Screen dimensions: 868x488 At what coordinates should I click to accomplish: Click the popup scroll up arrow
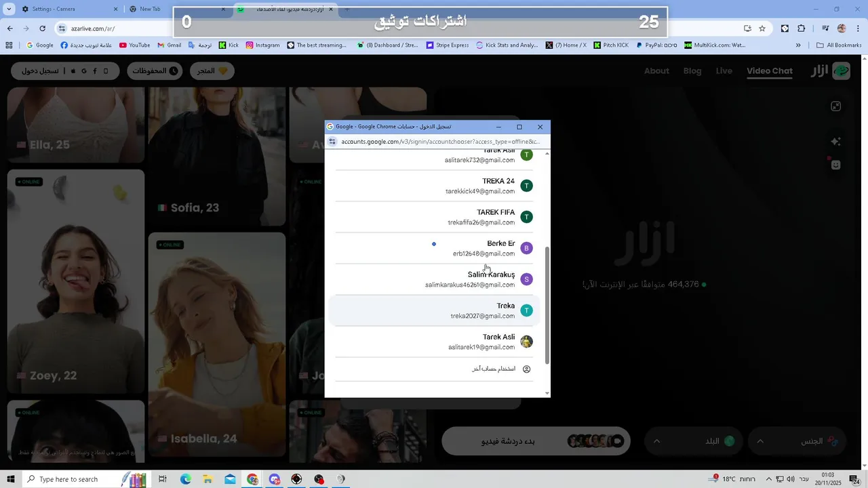[547, 154]
